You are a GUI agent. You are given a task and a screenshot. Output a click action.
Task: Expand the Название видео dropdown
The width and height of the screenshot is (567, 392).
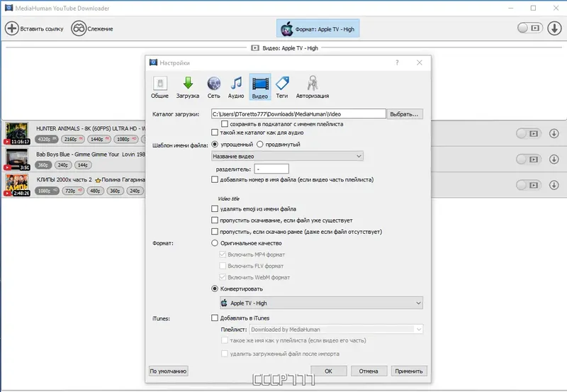pyautogui.click(x=287, y=156)
